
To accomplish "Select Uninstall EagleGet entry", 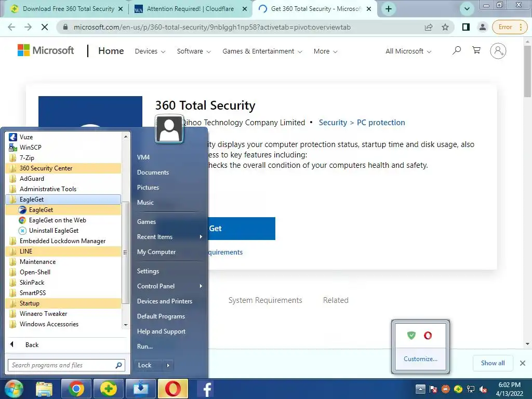I will pyautogui.click(x=63, y=231).
